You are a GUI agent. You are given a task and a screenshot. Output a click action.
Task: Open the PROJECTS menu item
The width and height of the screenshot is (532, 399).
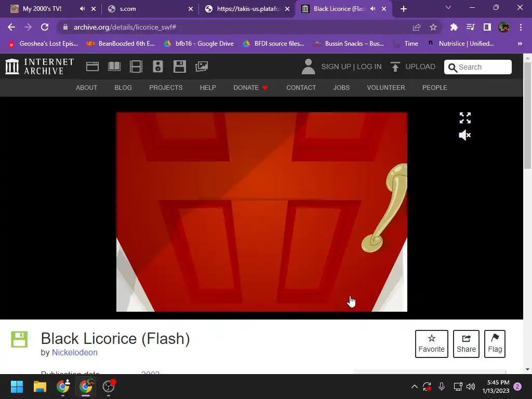[166, 87]
